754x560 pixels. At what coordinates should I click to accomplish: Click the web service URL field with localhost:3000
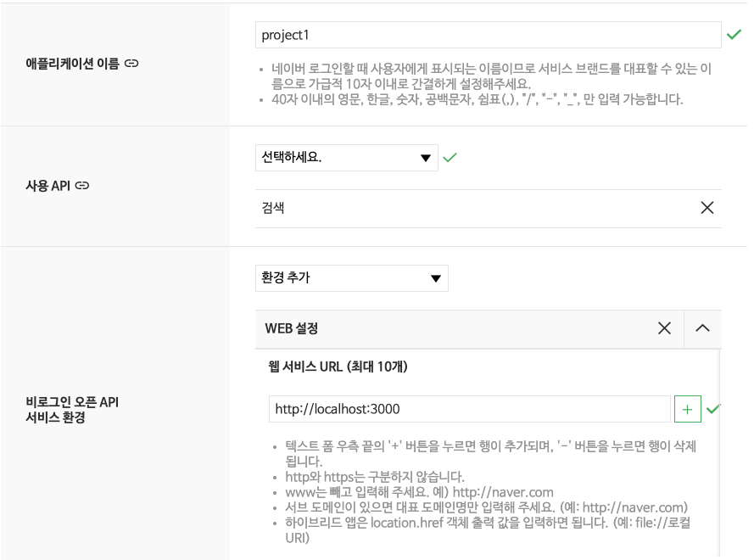pyautogui.click(x=469, y=410)
